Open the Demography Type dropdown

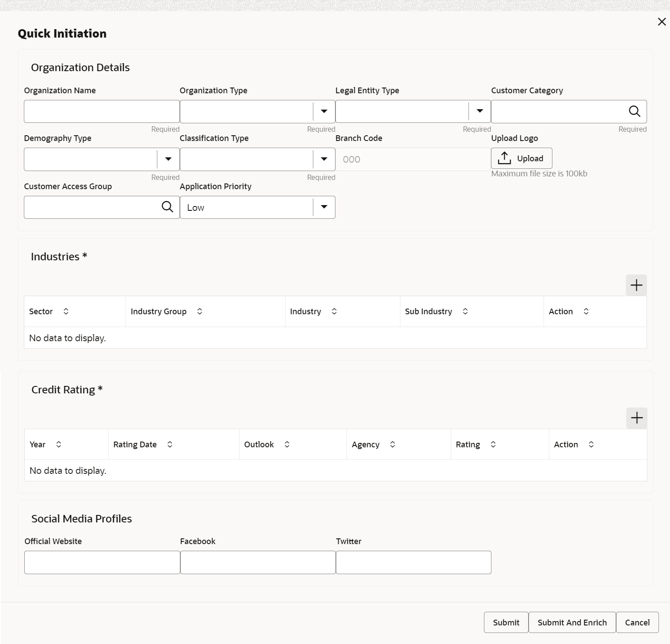point(168,159)
